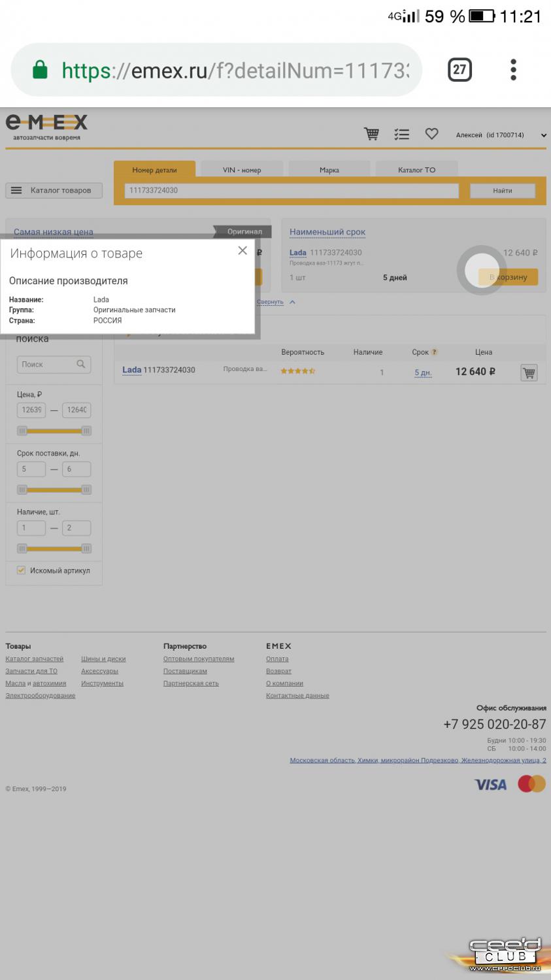Open the shopping cart icon in header
This screenshot has width=551, height=980.
(371, 134)
